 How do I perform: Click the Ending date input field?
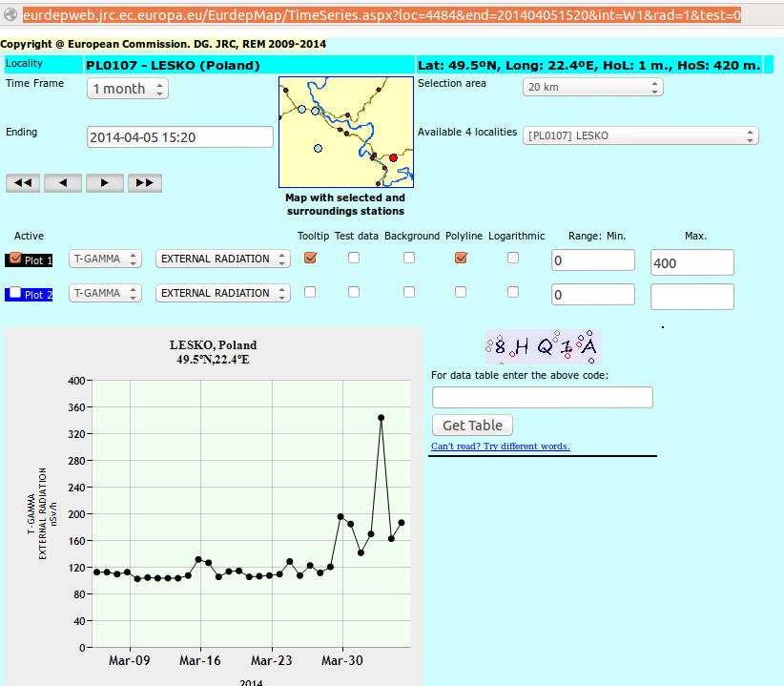pos(180,136)
